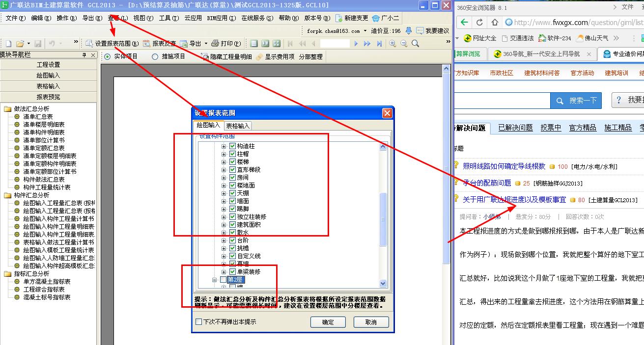Check the 第2层 checkbox
644x345 pixels.
coord(224,280)
